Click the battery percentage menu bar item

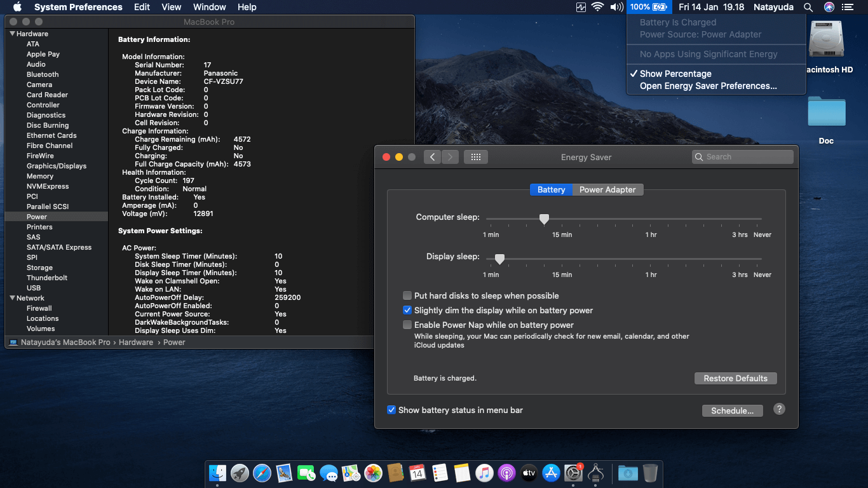coord(649,7)
